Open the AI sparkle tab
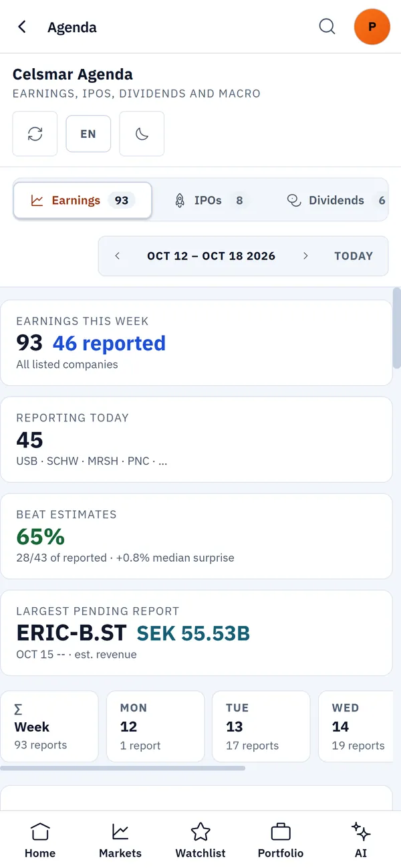The height and width of the screenshot is (868, 401). (361, 840)
